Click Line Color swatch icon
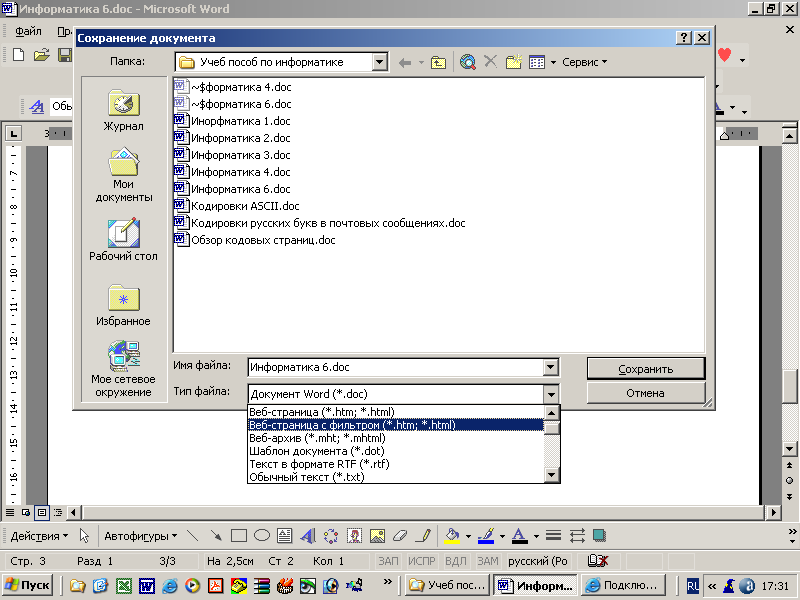 coord(486,535)
